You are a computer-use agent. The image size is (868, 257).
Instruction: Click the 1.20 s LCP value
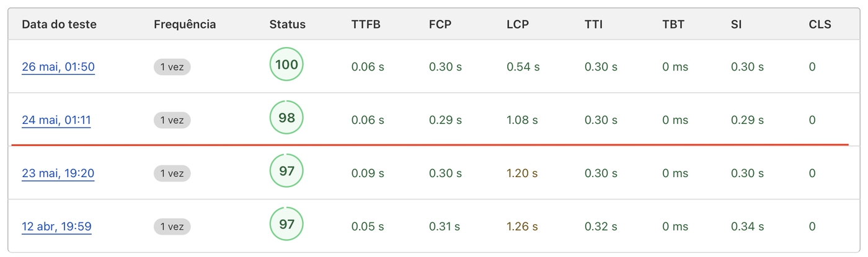click(x=522, y=173)
